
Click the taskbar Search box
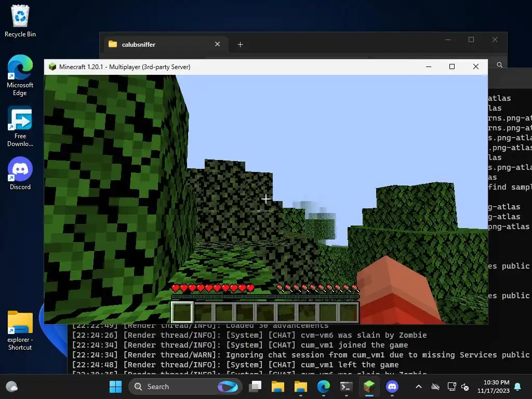pyautogui.click(x=185, y=387)
